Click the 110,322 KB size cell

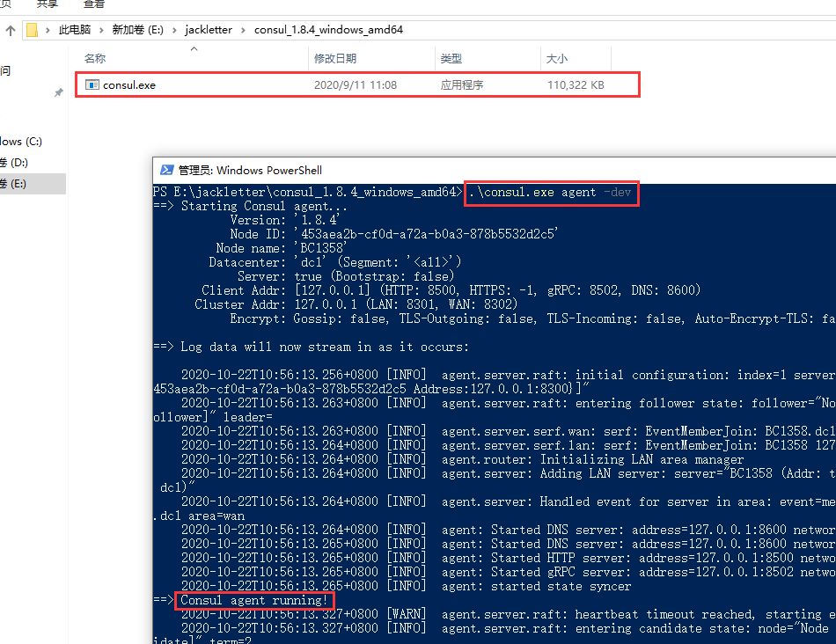576,85
